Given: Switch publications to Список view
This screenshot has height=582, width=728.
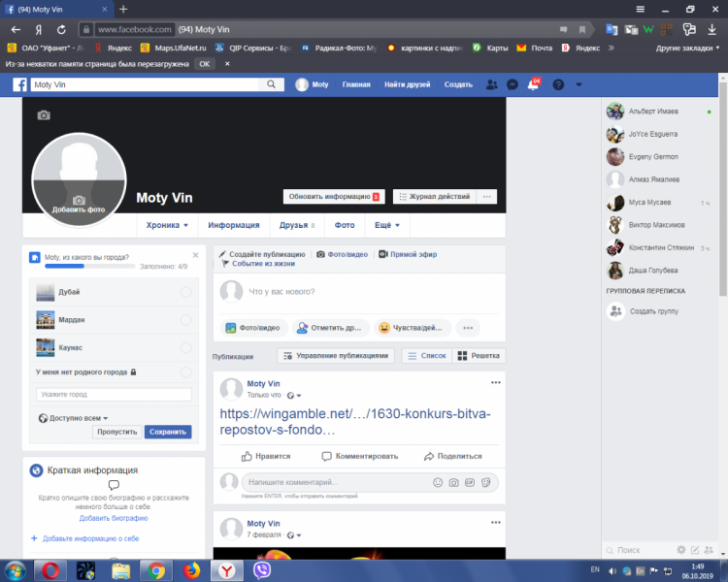Looking at the screenshot, I should point(427,356).
